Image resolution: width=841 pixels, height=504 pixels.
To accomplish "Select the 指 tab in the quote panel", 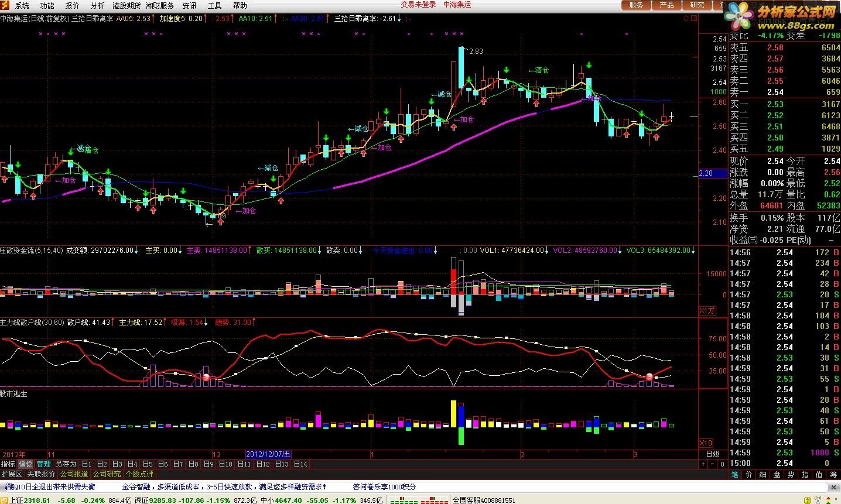I will (x=805, y=474).
